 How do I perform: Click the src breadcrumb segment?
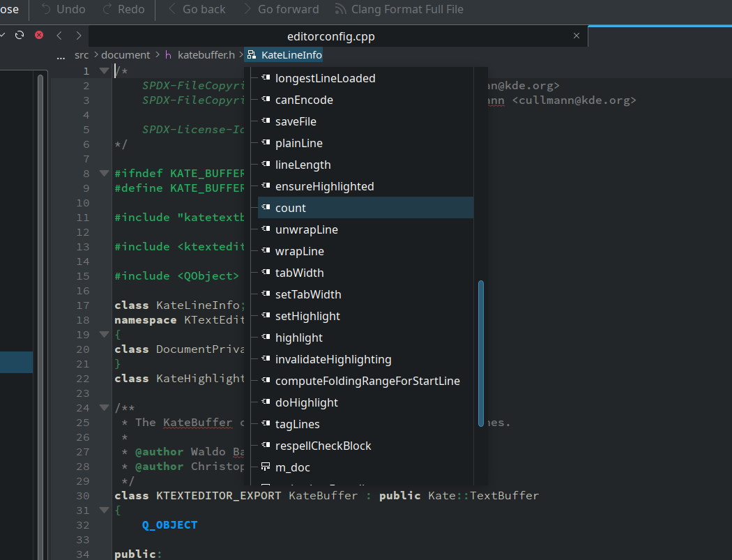(x=82, y=55)
